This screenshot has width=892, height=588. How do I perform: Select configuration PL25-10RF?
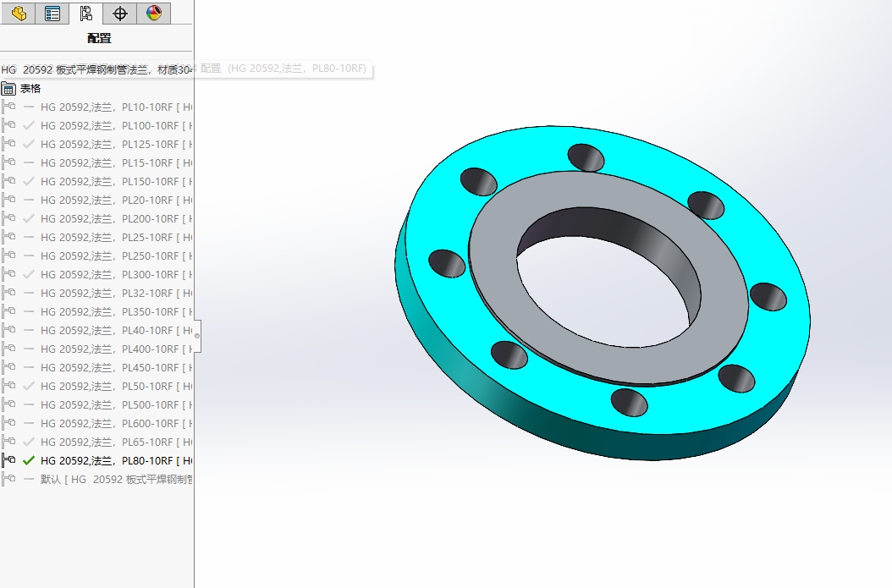click(x=116, y=237)
